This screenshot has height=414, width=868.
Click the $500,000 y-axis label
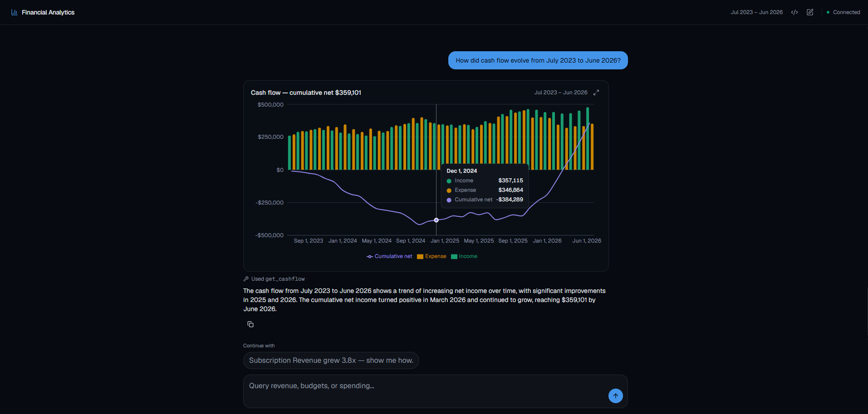tap(270, 105)
